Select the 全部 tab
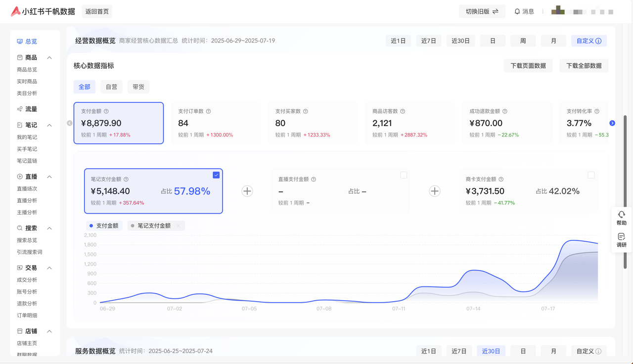633x364 pixels. pyautogui.click(x=85, y=87)
